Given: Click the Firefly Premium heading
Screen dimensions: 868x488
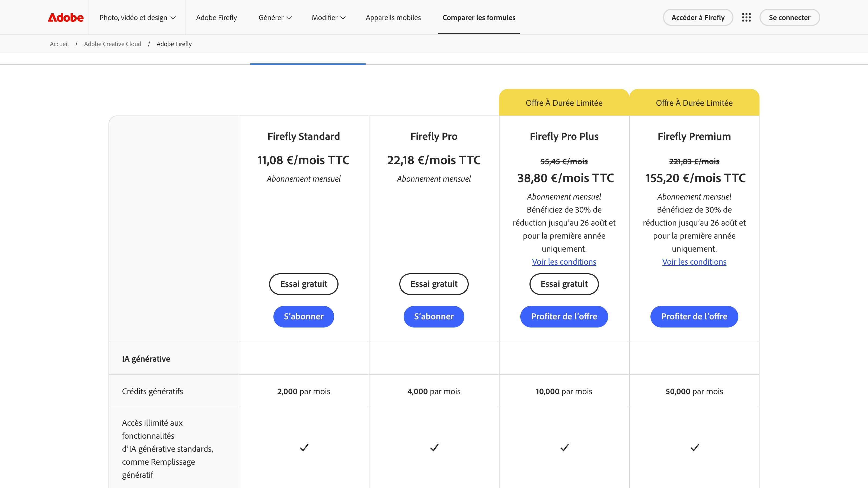Looking at the screenshot, I should (x=694, y=136).
